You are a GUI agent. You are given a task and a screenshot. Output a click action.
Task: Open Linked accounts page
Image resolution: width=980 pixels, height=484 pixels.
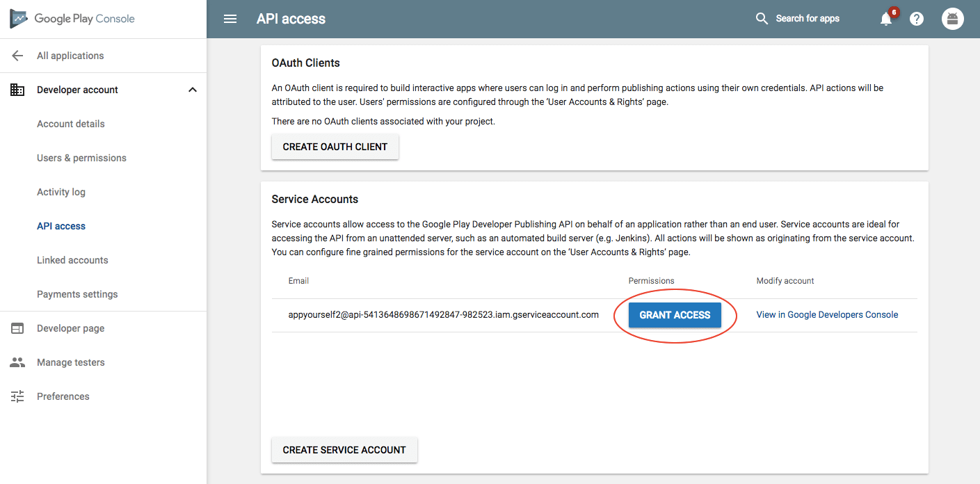(72, 260)
